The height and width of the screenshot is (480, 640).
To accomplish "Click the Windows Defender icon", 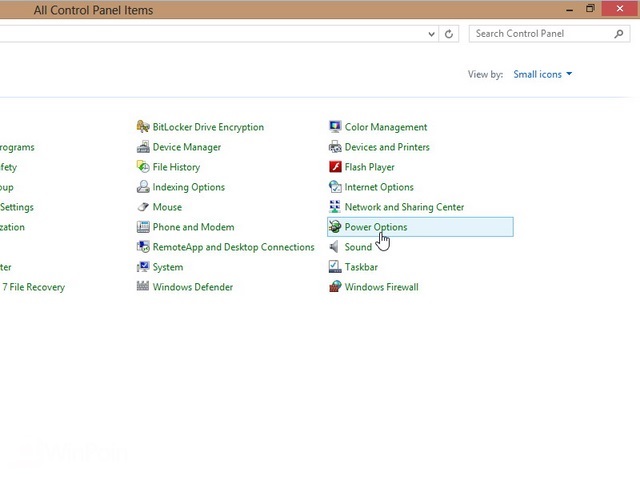I will (143, 287).
